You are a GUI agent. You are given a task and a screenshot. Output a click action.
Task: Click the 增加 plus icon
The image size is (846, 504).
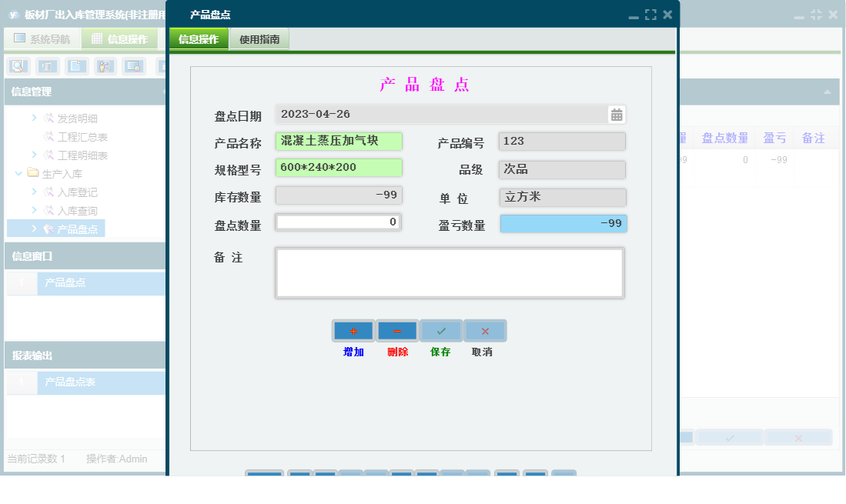[353, 330]
